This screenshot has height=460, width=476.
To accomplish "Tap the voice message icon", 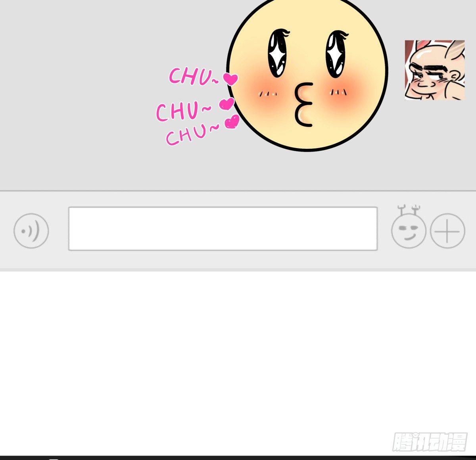I will pyautogui.click(x=31, y=231).
